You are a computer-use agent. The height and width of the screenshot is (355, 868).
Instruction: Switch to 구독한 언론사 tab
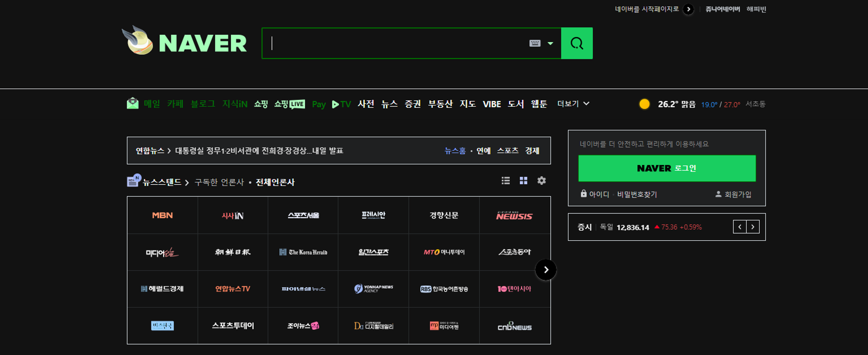(x=219, y=182)
